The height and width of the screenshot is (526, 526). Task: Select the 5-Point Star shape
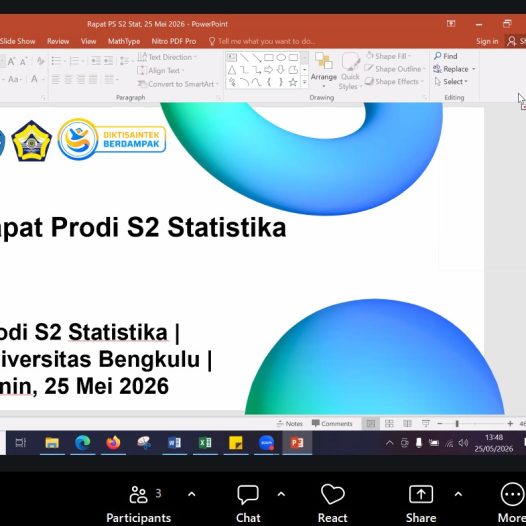tap(293, 82)
